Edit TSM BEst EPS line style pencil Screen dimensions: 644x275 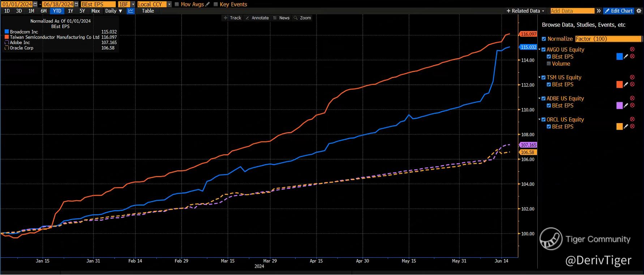[626, 84]
